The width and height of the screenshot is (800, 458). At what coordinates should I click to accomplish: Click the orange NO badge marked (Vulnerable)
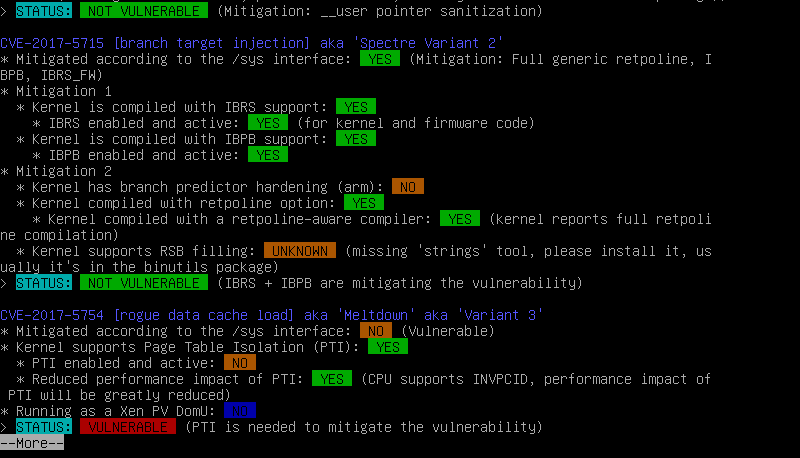click(376, 330)
